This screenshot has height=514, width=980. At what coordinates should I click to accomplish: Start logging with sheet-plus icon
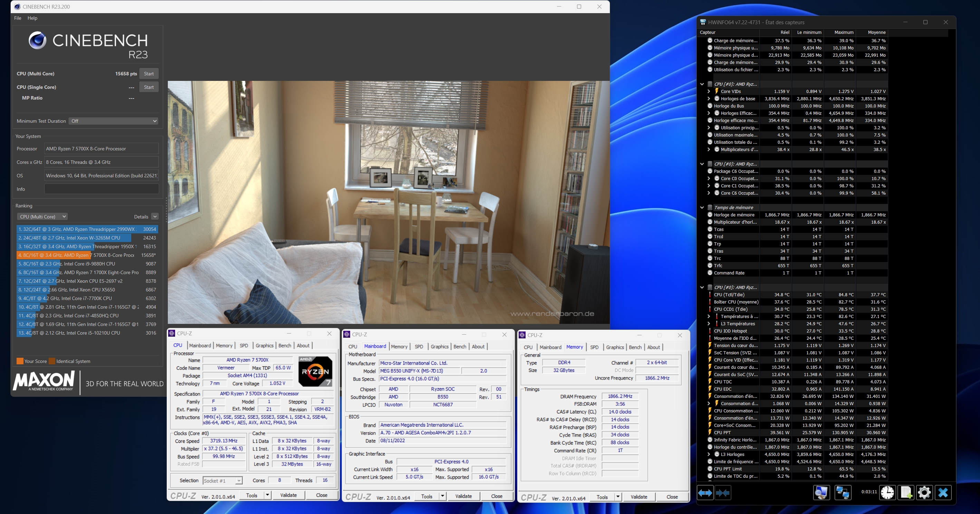coord(906,493)
